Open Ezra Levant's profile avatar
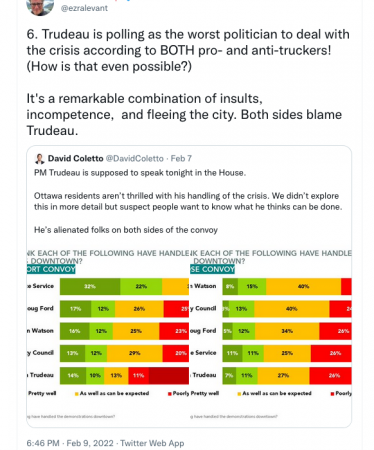Image resolution: width=374 pixels, height=450 pixels. point(40,6)
